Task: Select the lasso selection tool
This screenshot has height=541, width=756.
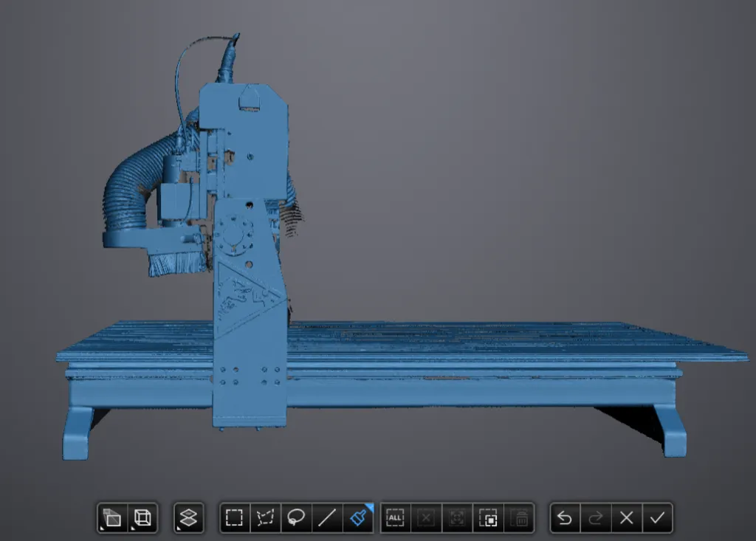Action: [296, 518]
